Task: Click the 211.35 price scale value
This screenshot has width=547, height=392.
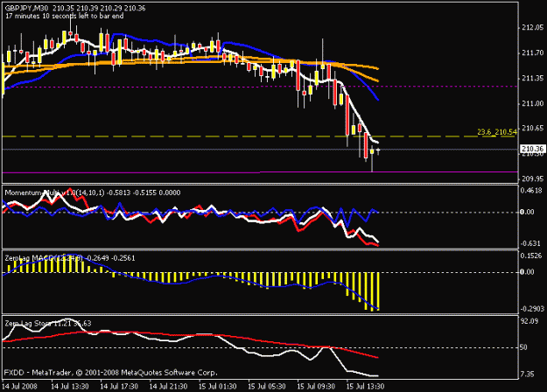Action: click(532, 79)
